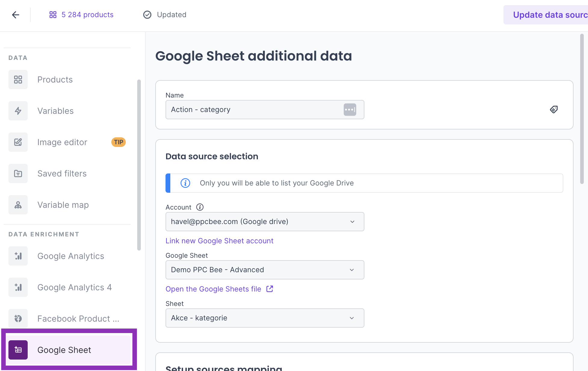Click the info icon next to Account
The width and height of the screenshot is (588, 371).
coord(200,207)
